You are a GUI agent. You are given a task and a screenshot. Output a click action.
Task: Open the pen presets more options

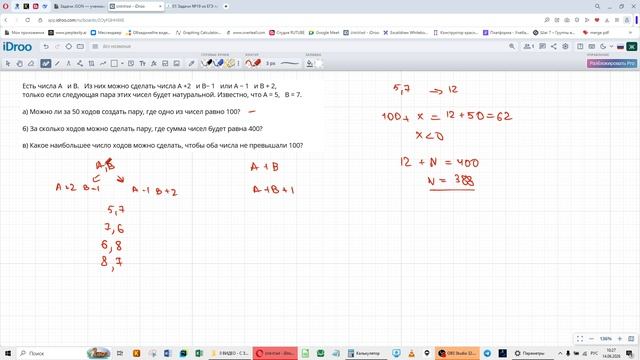pos(239,63)
